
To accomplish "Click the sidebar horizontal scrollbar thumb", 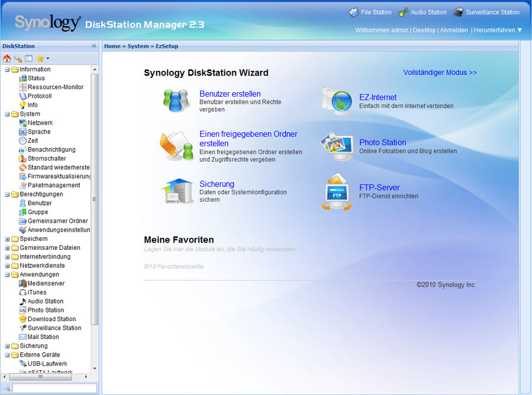I will click(41, 377).
